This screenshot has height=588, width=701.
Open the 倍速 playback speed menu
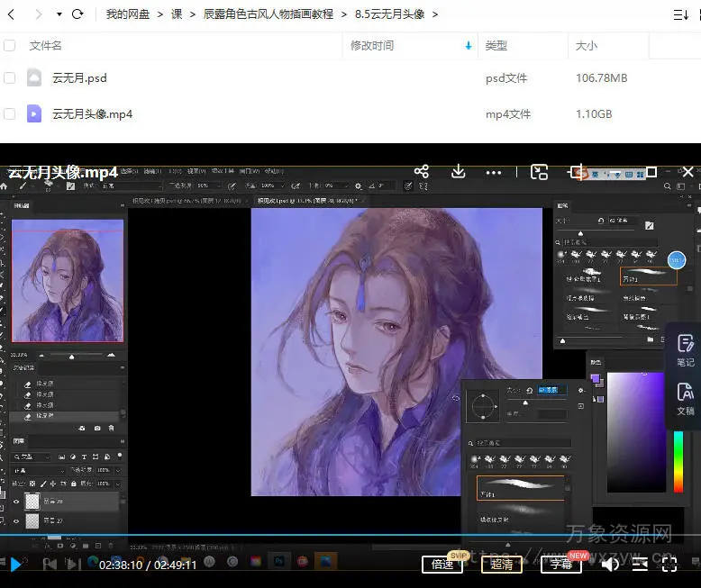tap(442, 565)
